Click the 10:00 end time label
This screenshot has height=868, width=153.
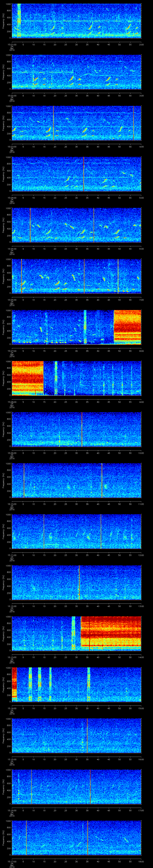(x=141, y=453)
